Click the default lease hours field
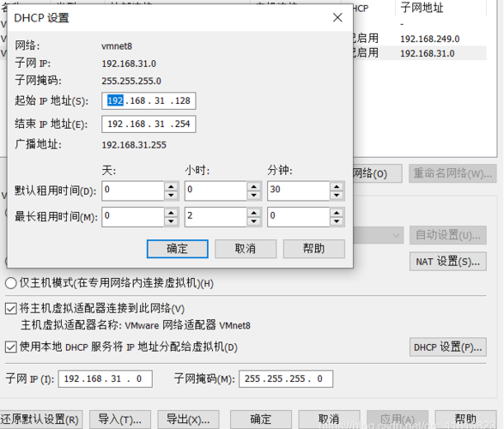This screenshot has width=504, height=429. pyautogui.click(x=216, y=190)
